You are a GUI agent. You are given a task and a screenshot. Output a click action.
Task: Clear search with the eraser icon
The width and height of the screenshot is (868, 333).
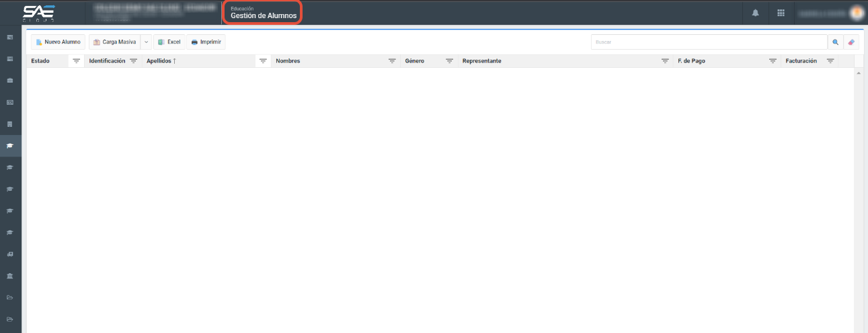tap(851, 42)
